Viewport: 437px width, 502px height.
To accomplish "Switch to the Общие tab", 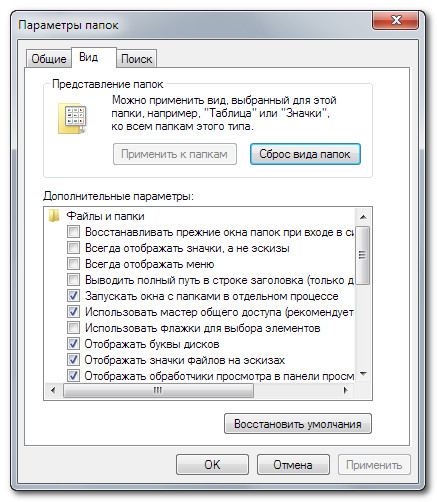I will click(x=49, y=59).
